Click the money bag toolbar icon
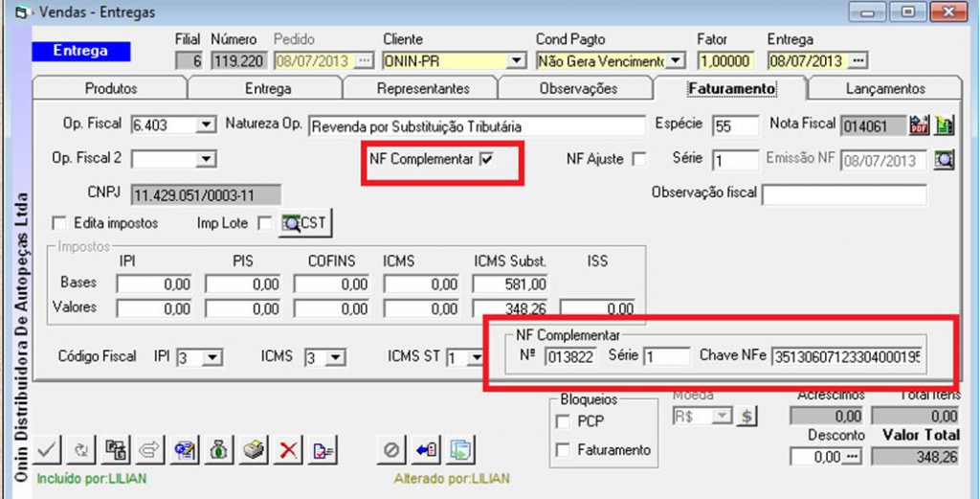Image resolution: width=980 pixels, height=499 pixels. 219,449
